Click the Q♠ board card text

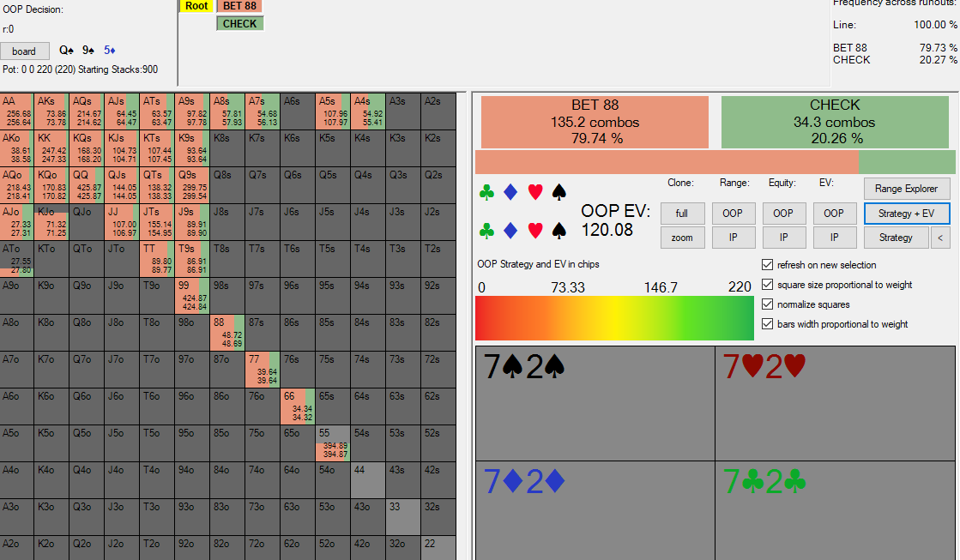[x=66, y=51]
